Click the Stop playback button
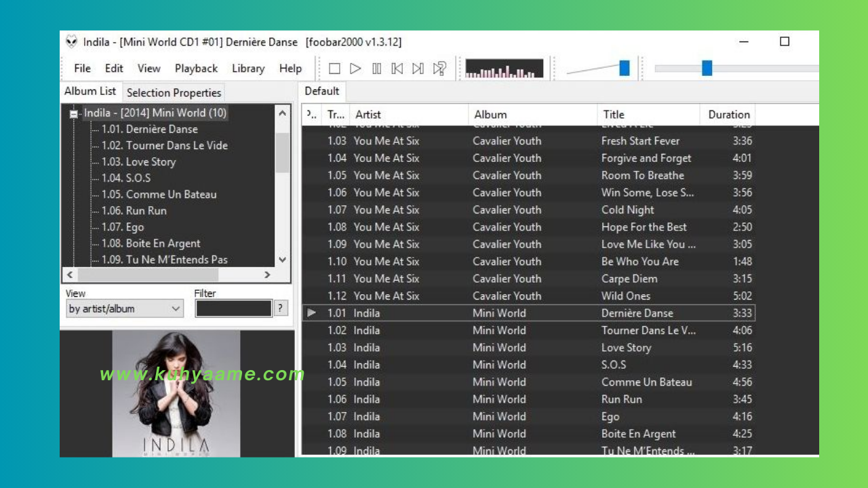This screenshot has height=488, width=868. click(x=334, y=68)
